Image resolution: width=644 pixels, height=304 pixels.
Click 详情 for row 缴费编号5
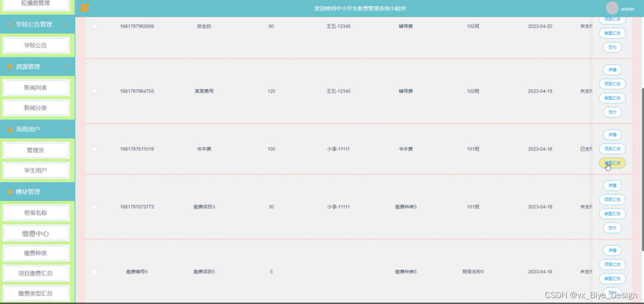point(612,250)
